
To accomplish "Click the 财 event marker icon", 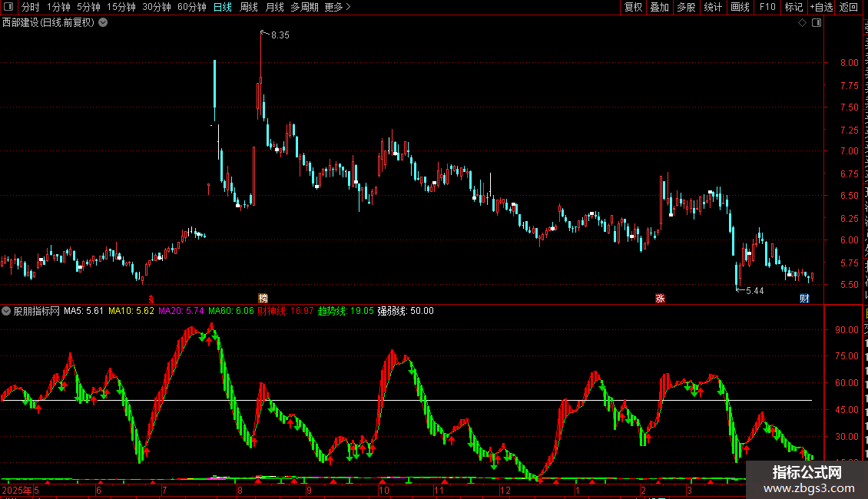I will (x=804, y=298).
